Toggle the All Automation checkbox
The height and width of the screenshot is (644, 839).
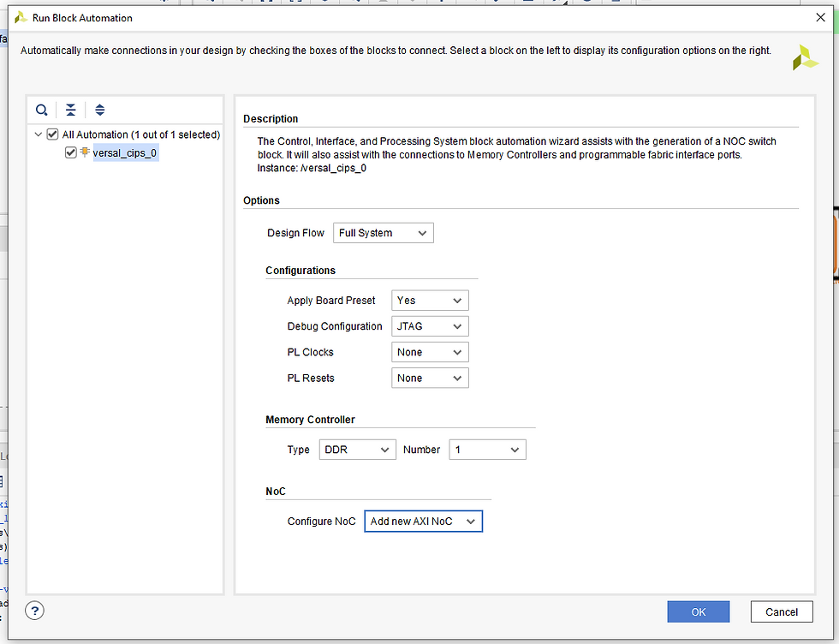pos(52,134)
